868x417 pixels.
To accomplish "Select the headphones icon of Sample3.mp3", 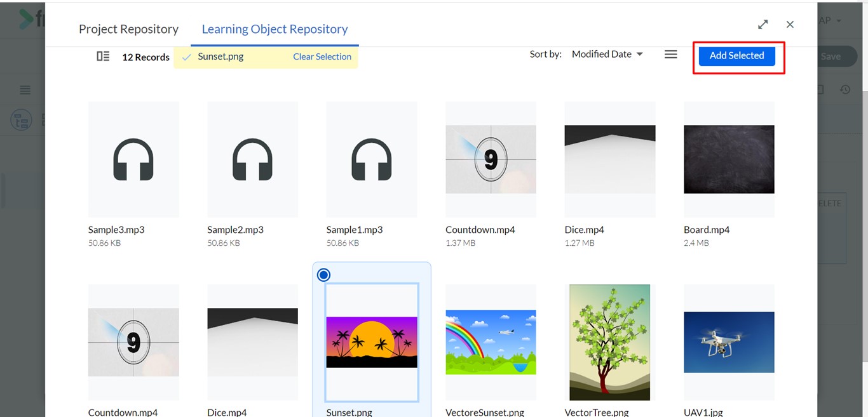I will pyautogui.click(x=133, y=159).
